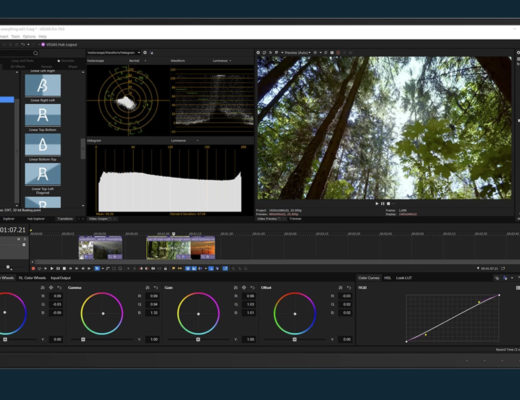Open the vectorscope Normal mode dropdown
520x400 pixels.
coord(137,61)
